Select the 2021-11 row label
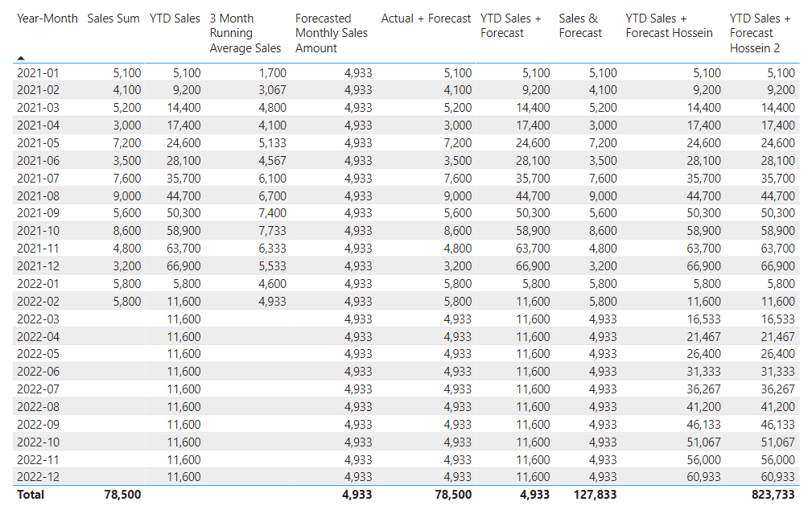This screenshot has width=812, height=510. 39,248
